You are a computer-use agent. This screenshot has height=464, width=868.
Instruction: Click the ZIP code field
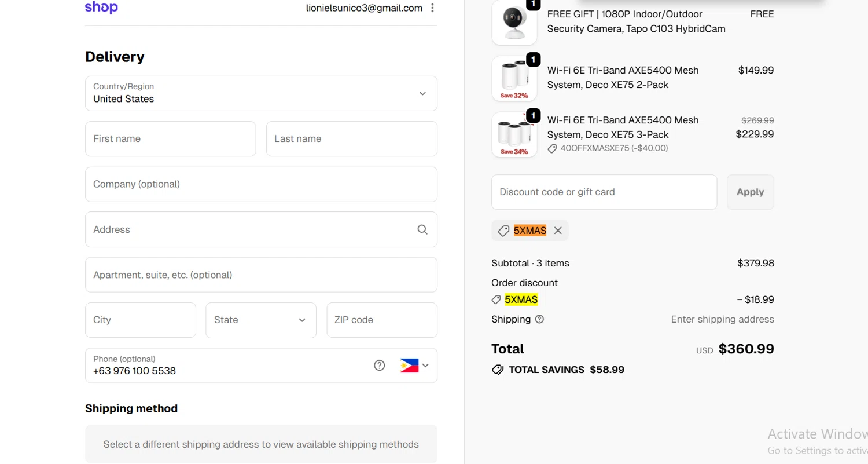click(x=382, y=320)
